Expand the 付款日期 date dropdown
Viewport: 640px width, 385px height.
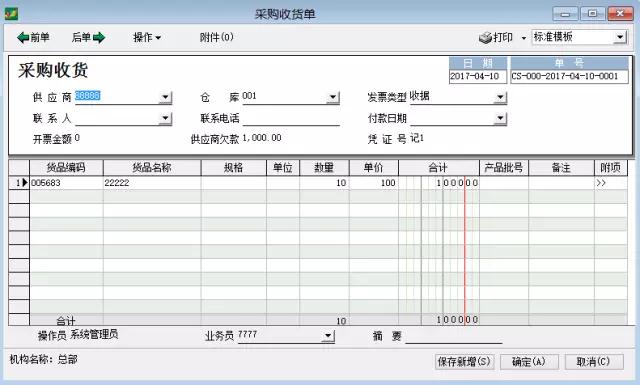[500, 118]
